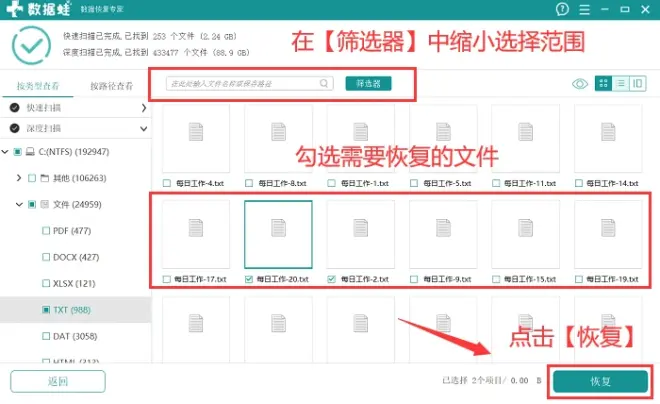660x404 pixels.
Task: Click the scan complete checkmark icon
Action: coord(31,45)
